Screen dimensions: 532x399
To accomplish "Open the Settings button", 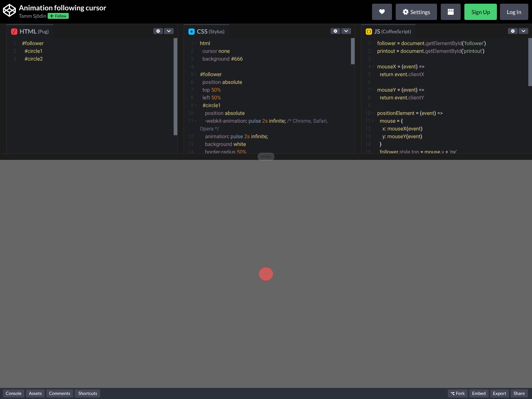I will 416,12.
